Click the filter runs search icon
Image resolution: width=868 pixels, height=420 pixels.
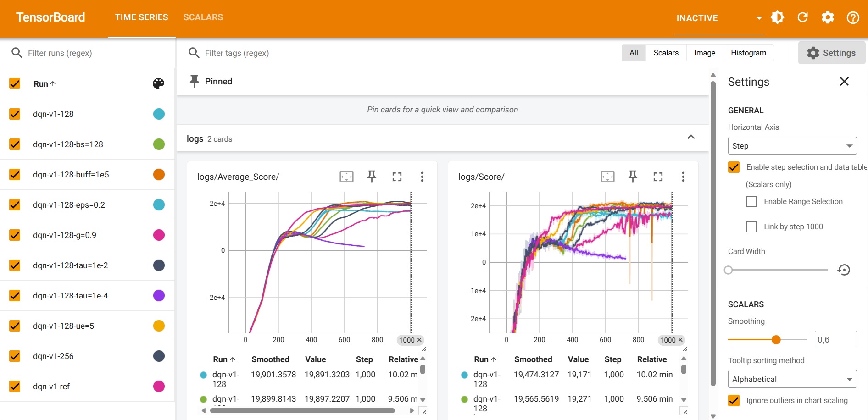[17, 53]
